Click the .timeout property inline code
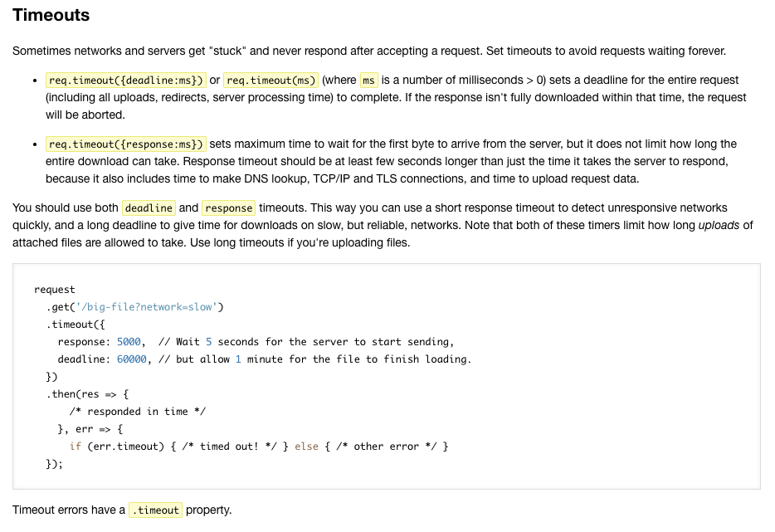Screen dimensions: 775x532 155,510
